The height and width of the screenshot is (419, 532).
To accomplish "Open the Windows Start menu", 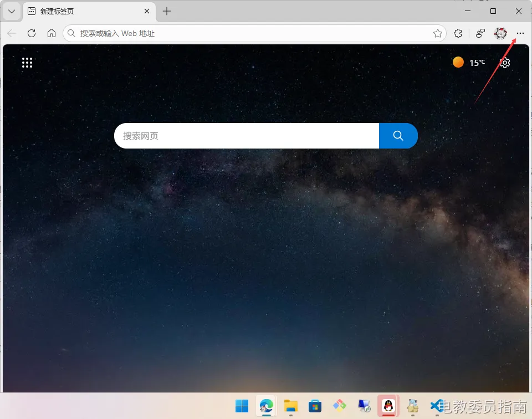I will [x=242, y=406].
